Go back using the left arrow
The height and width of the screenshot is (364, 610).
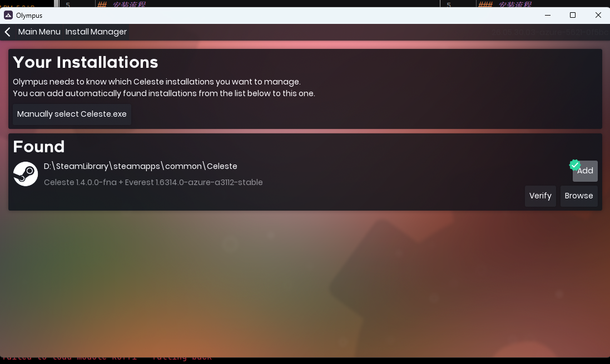[x=7, y=32]
